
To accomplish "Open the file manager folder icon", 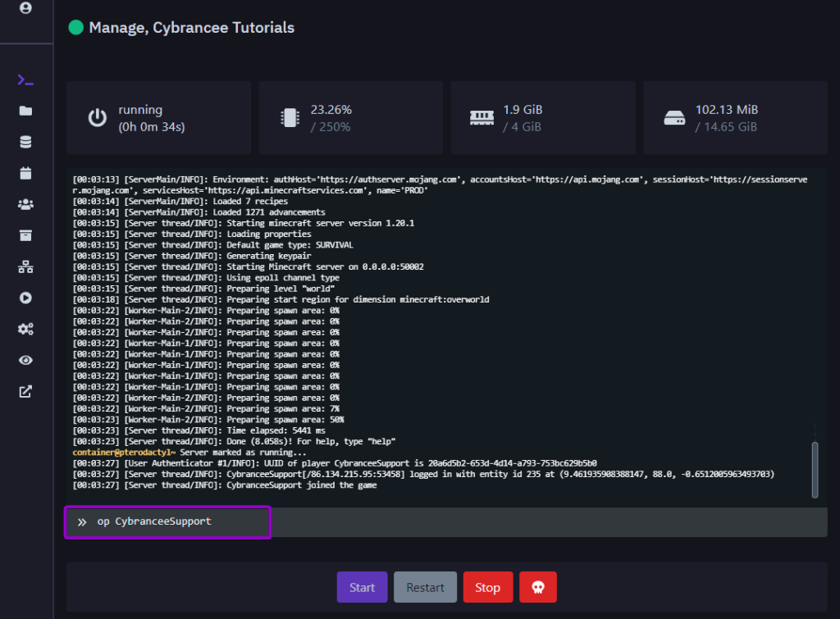I will 25,111.
